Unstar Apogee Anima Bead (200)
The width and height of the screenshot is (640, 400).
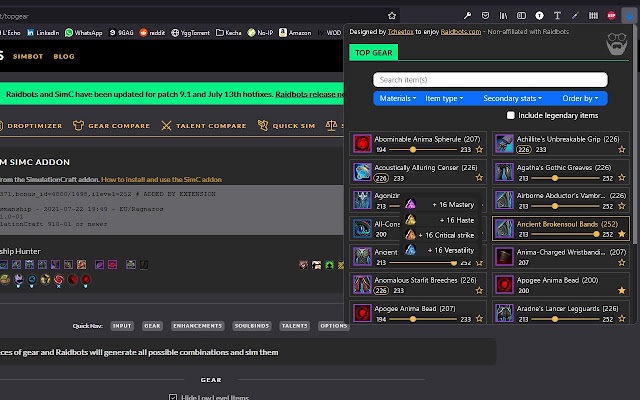(622, 290)
